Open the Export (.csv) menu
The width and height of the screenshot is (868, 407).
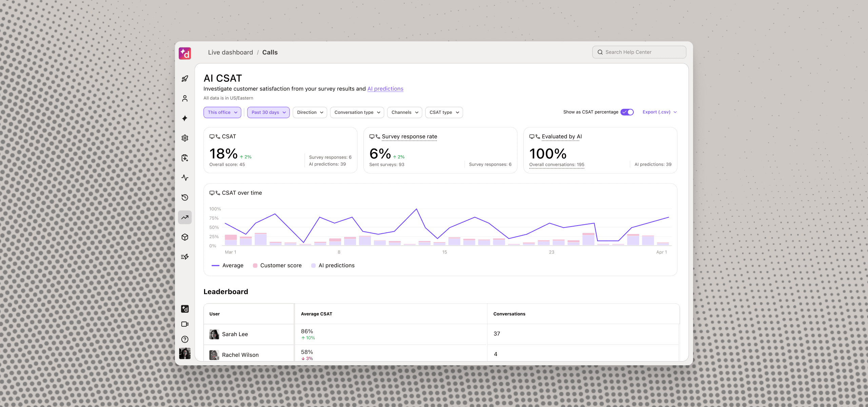click(x=660, y=112)
